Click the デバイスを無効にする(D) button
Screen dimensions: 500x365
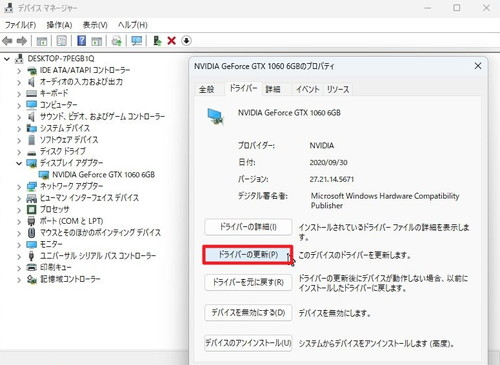click(248, 313)
